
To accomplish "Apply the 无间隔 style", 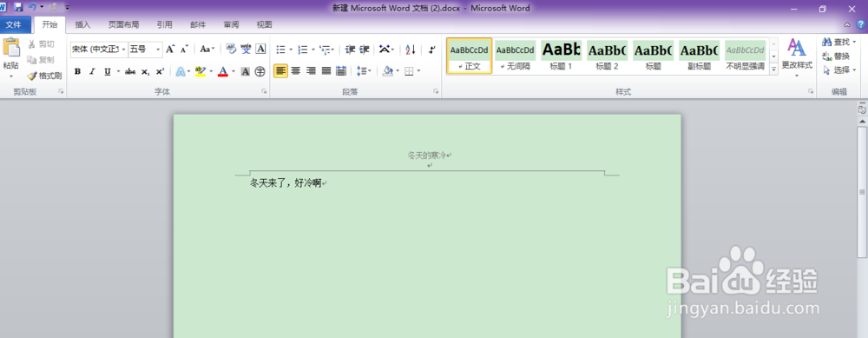I will pyautogui.click(x=515, y=56).
